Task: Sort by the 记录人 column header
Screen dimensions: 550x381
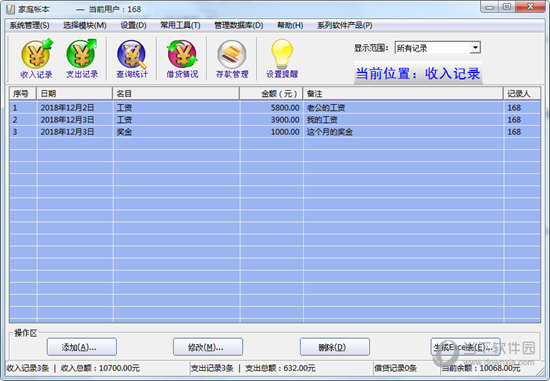Action: coord(522,94)
